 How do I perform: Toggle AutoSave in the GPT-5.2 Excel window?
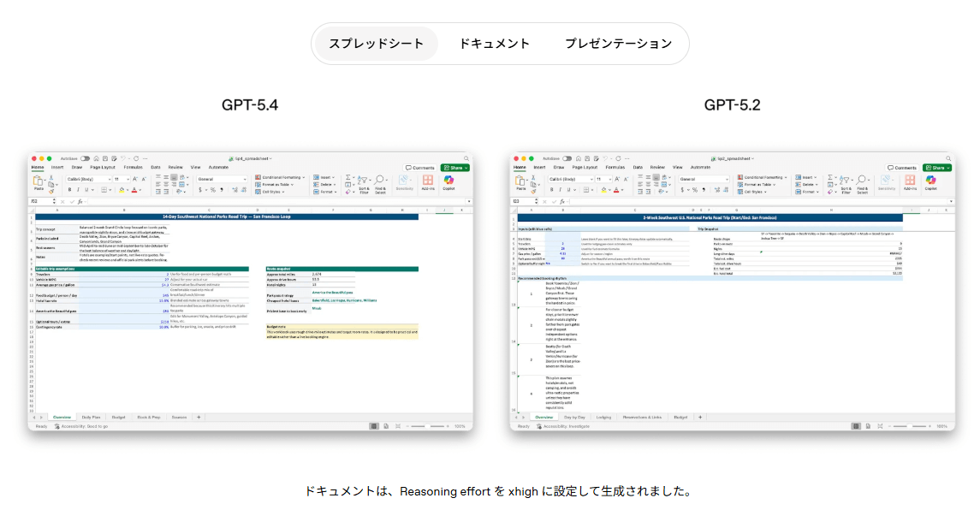(567, 158)
